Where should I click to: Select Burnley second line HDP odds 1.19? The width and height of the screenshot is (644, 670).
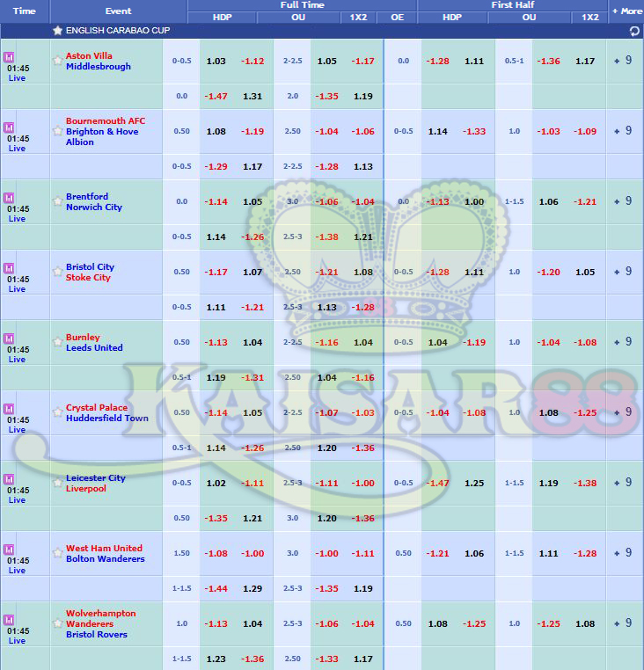216,378
